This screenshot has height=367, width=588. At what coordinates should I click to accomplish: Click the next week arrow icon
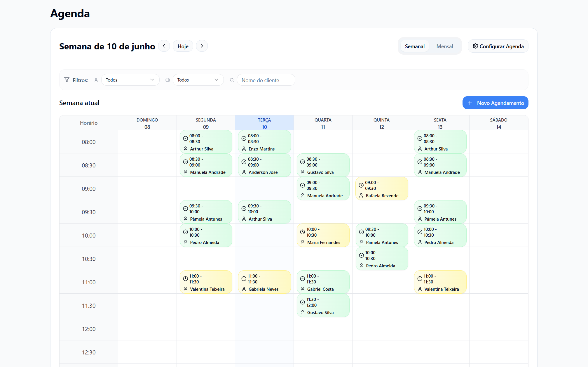coord(202,46)
